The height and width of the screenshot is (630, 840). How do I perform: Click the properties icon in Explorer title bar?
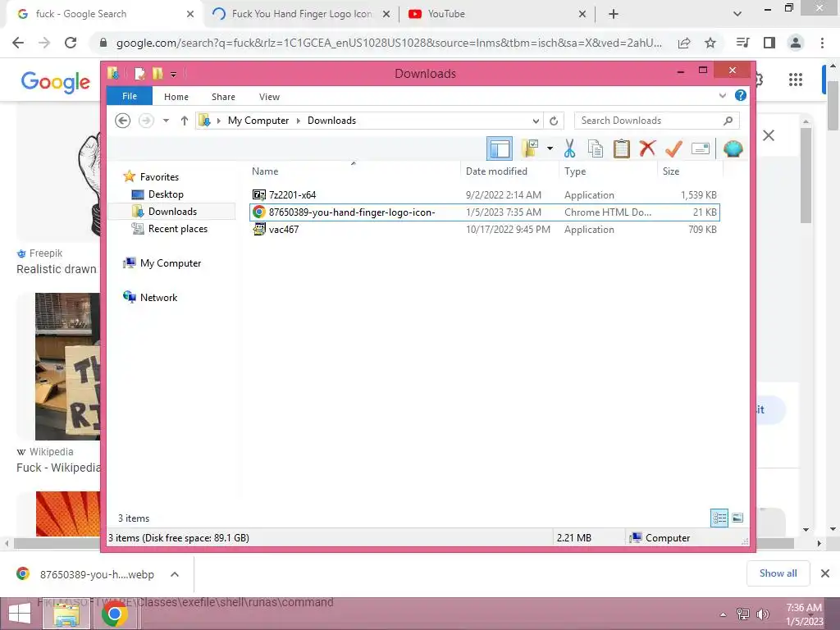tap(139, 73)
